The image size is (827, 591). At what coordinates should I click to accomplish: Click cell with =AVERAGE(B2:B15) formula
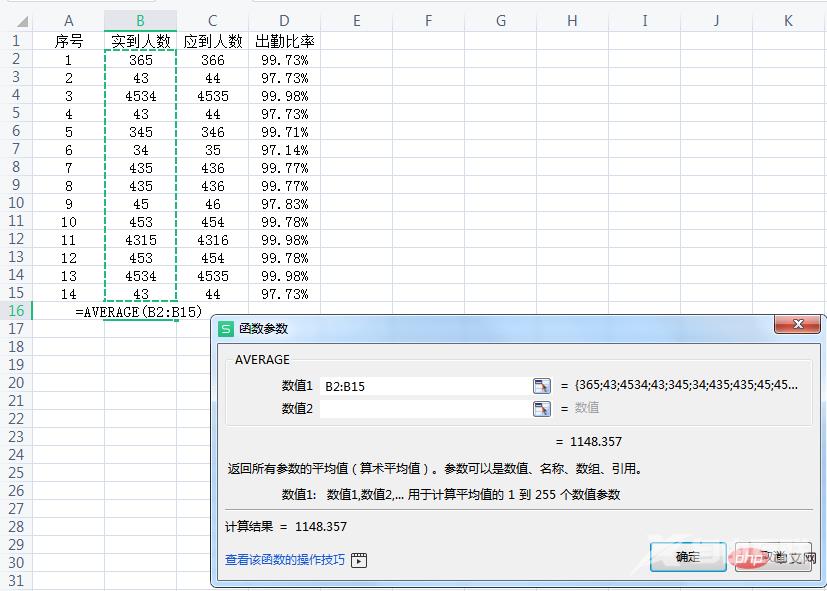coord(139,311)
